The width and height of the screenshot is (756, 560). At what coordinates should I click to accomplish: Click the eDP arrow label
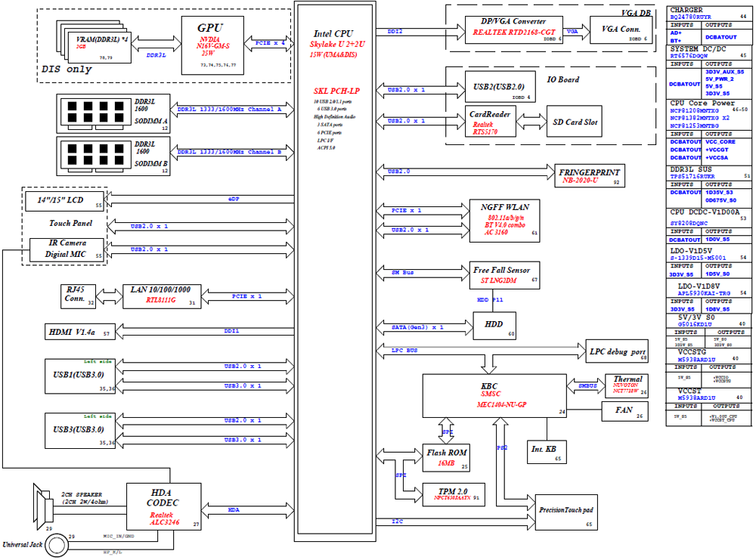coord(234,199)
